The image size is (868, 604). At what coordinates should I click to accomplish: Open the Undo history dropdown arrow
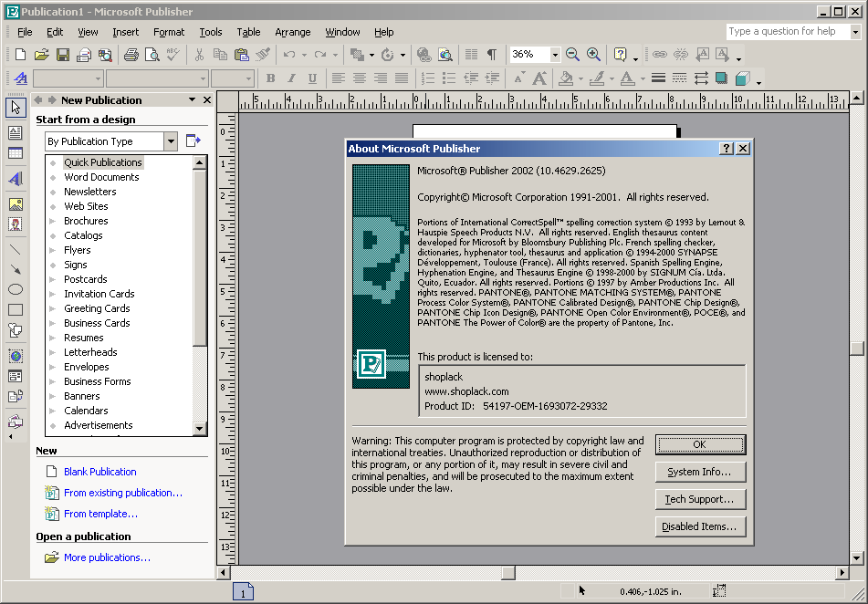[x=304, y=54]
